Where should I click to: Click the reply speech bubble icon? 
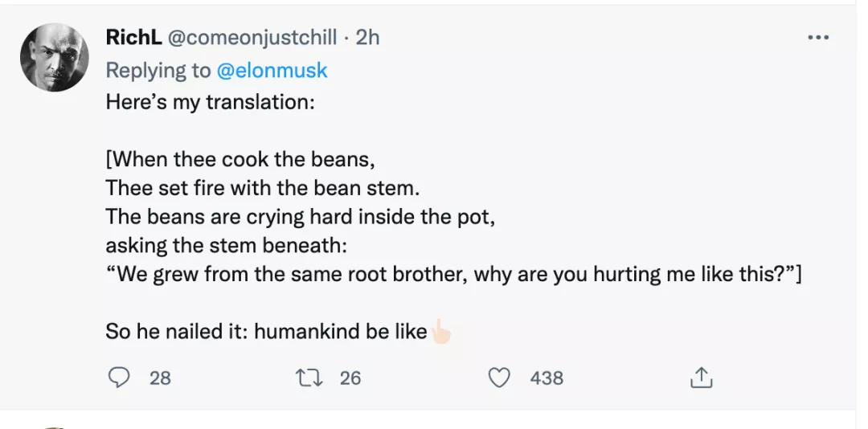(119, 378)
